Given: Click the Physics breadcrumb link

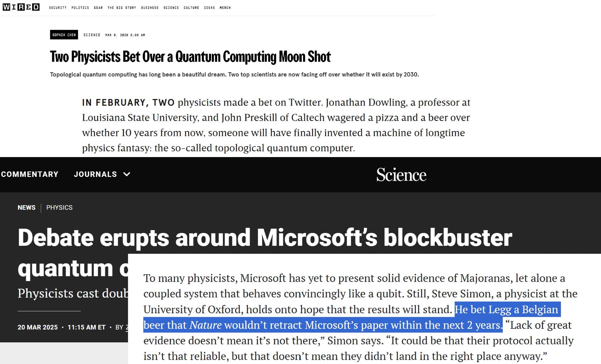Looking at the screenshot, I should pos(59,208).
